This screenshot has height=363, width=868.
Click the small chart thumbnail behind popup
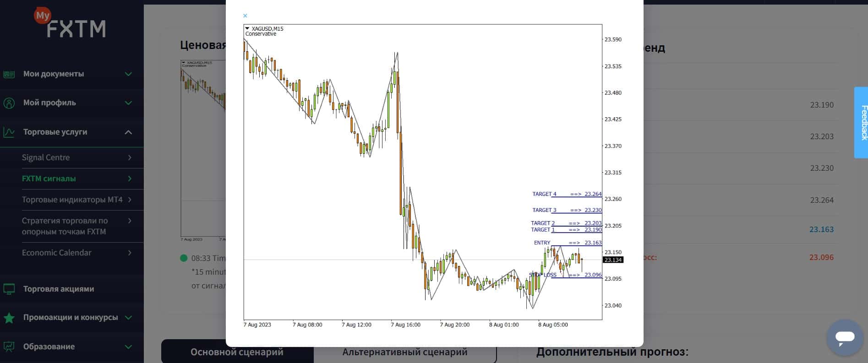[x=203, y=149]
